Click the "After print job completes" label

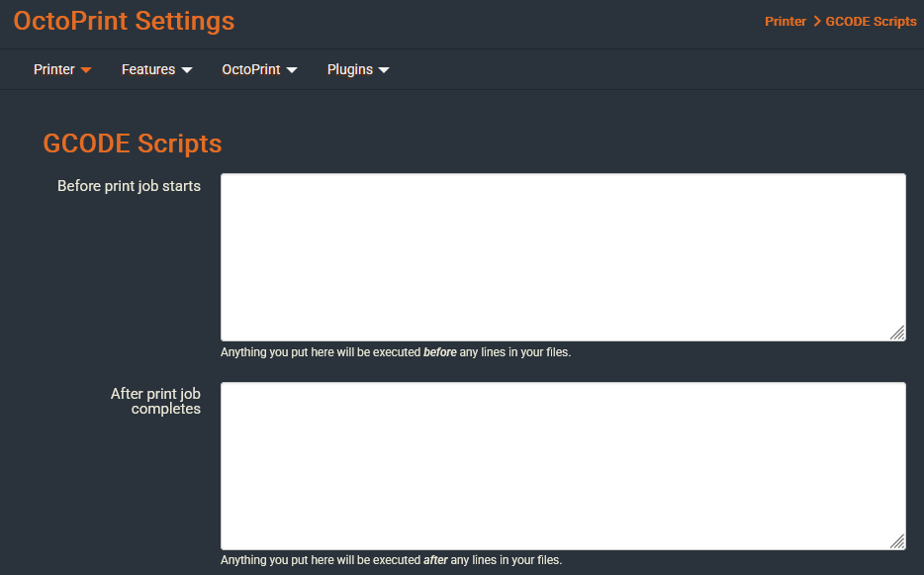[155, 401]
